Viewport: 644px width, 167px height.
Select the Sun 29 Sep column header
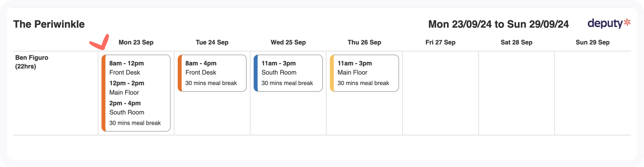[592, 42]
